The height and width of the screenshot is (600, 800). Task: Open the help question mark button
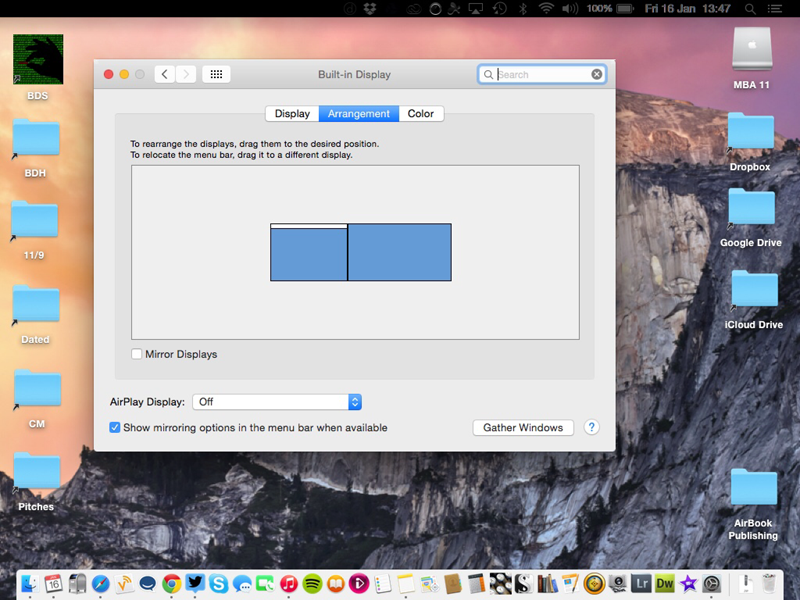pos(591,427)
